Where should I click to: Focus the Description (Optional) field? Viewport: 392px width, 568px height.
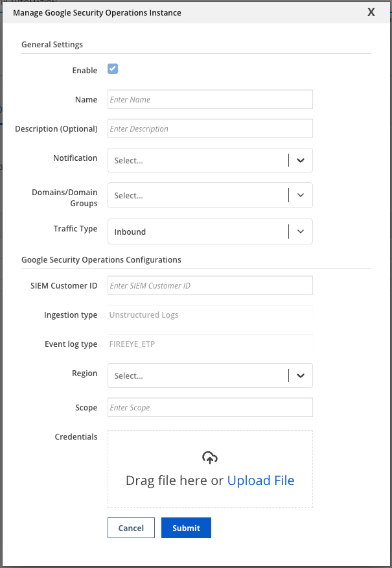pos(210,128)
